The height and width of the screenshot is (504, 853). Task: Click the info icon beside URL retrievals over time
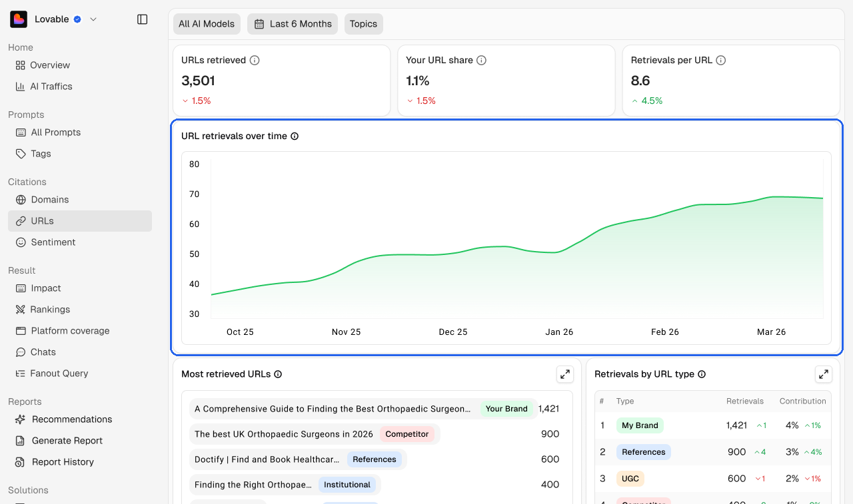[x=295, y=136]
